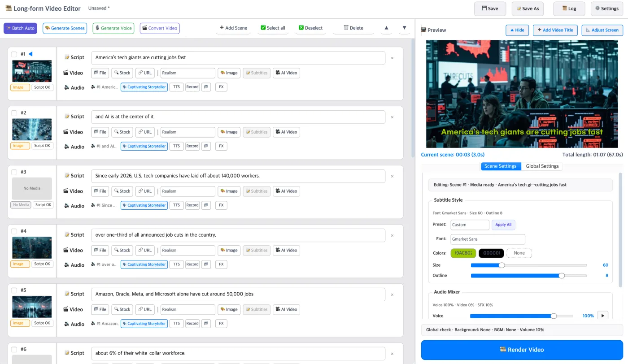The width and height of the screenshot is (628, 364).
Task: Open the Settings in the top bar
Action: pos(607,9)
